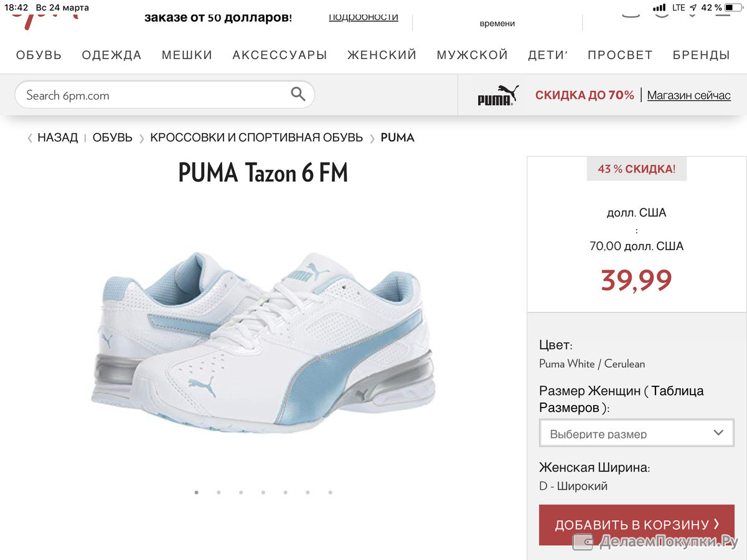Viewport: 747px width, 560px height.
Task: Jump to the last image carousel dot
Action: [x=330, y=492]
